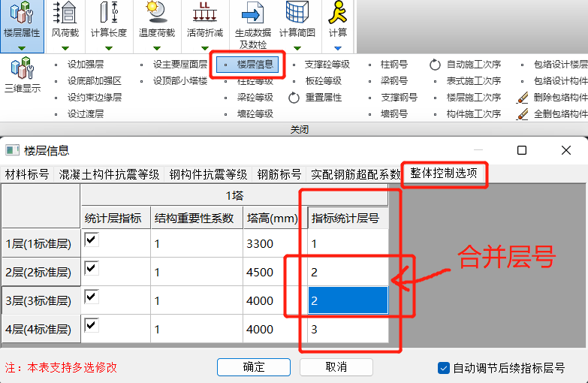
Task: Toggle 统计层指标 checkbox for 3层
Action: click(x=92, y=297)
